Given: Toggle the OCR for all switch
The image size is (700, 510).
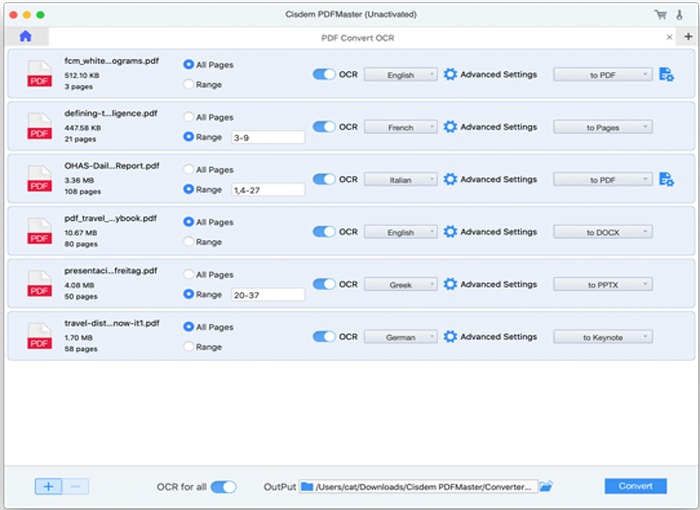Looking at the screenshot, I should click(x=224, y=487).
